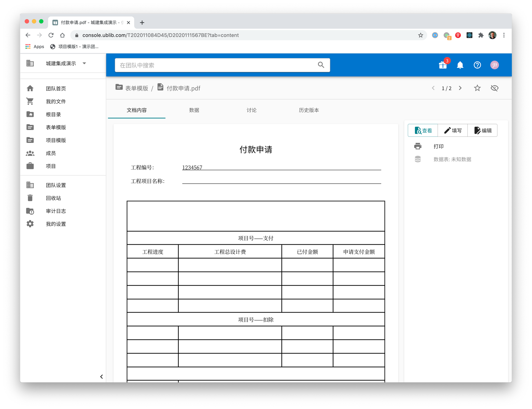Viewport: 532px width, 409px height.
Task: Go to next document with right chevron
Action: pos(460,88)
